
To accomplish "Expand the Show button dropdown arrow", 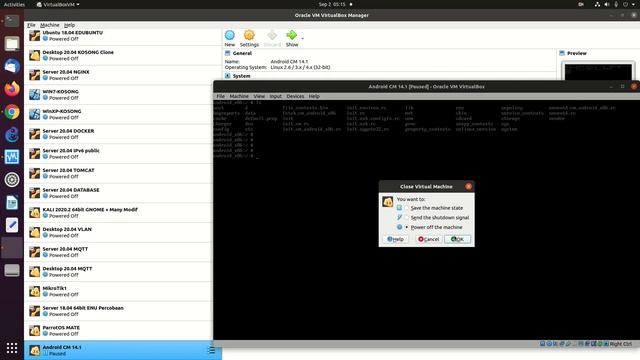I will 302,38.
